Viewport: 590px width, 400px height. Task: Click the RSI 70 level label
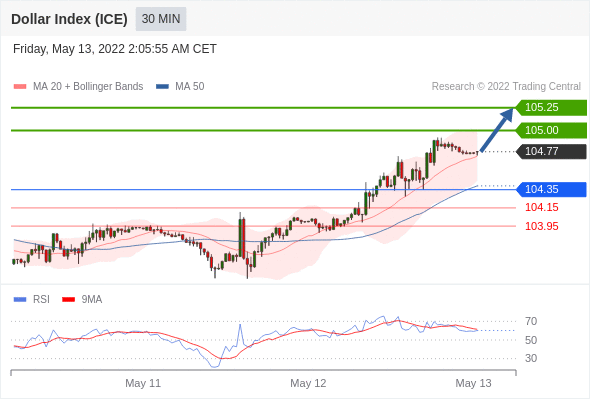[x=531, y=321]
